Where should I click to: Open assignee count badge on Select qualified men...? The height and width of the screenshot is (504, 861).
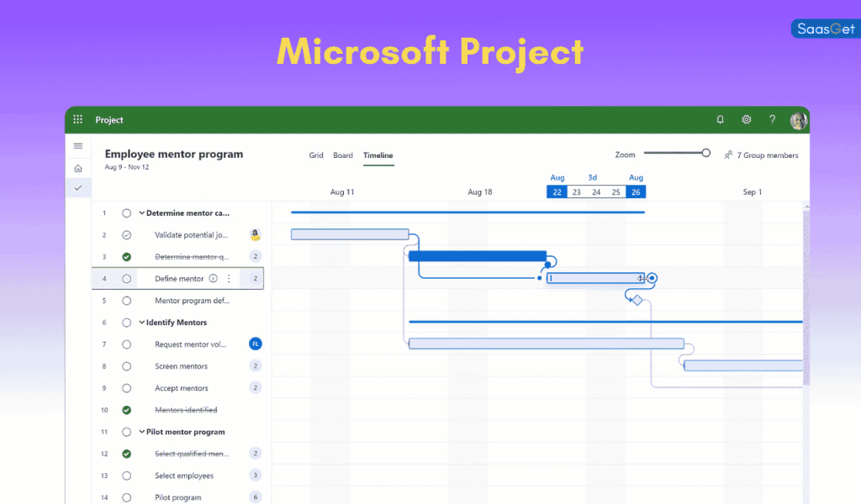tap(256, 454)
